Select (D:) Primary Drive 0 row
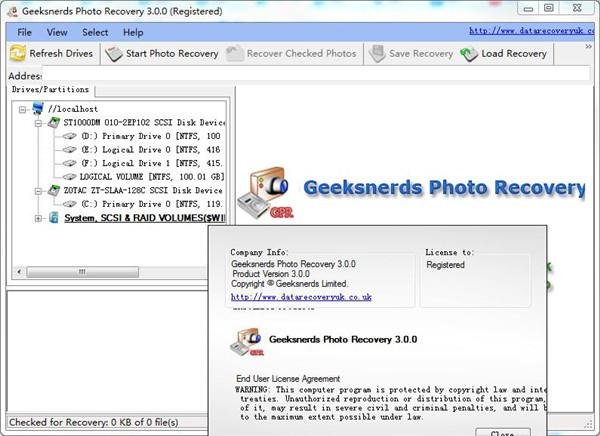Screen dimensions: 600x436 [151, 136]
